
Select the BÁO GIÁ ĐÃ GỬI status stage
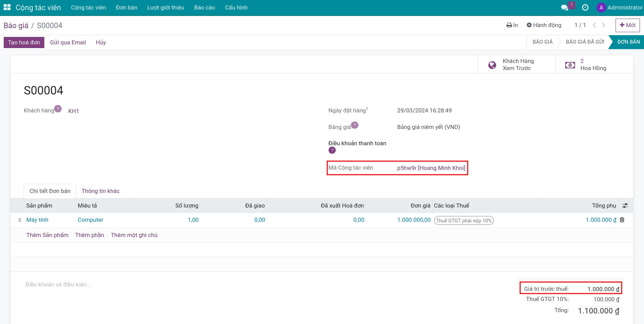pos(585,42)
